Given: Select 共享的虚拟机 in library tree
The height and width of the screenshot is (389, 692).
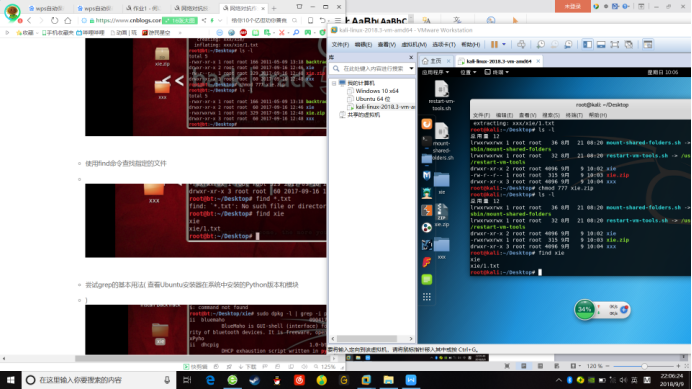Looking at the screenshot, I should [363, 115].
